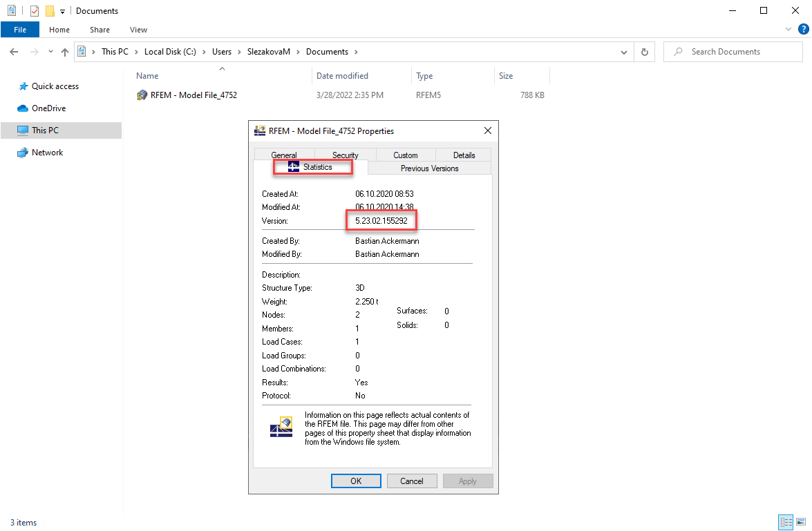This screenshot has width=812, height=531.
Task: Switch to details view via status bar icon
Action: [x=786, y=523]
